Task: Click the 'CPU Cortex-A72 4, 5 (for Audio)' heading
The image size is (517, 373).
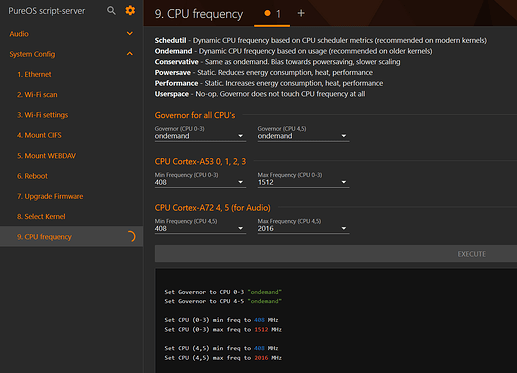Action: (212, 208)
